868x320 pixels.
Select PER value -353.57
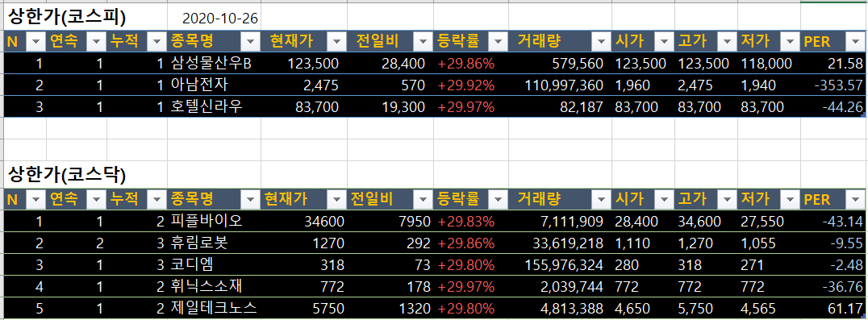833,85
